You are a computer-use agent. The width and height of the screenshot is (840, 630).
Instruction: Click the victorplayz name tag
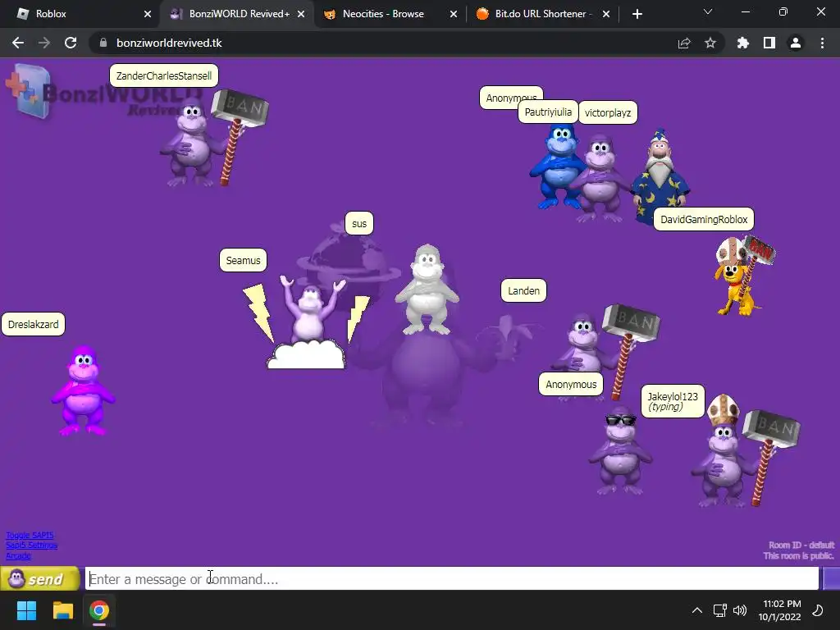(608, 112)
